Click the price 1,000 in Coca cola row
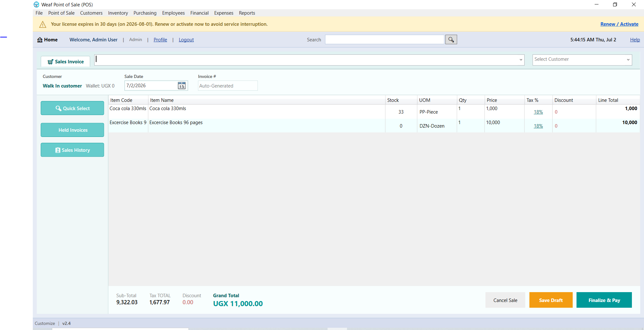Viewport: 644px width, 330px height. pos(492,109)
